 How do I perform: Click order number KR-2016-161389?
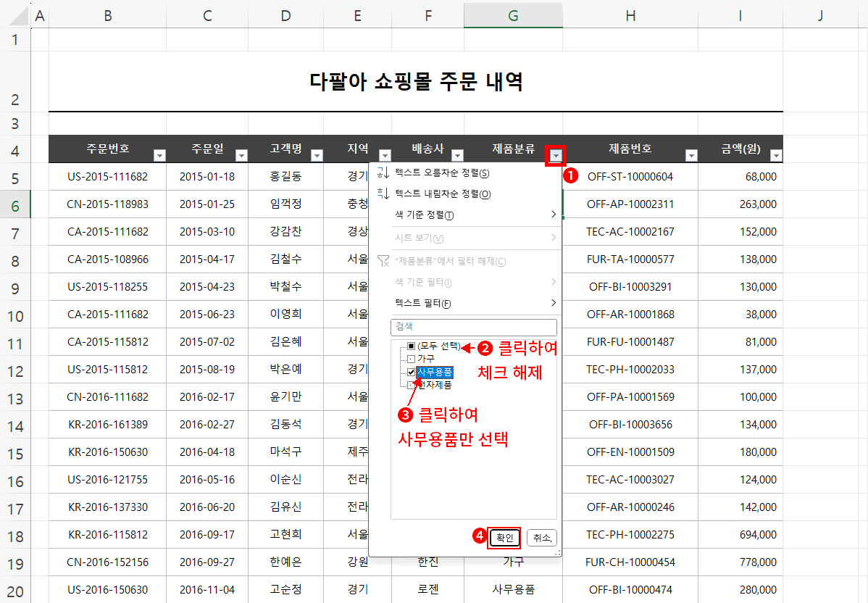tap(107, 425)
